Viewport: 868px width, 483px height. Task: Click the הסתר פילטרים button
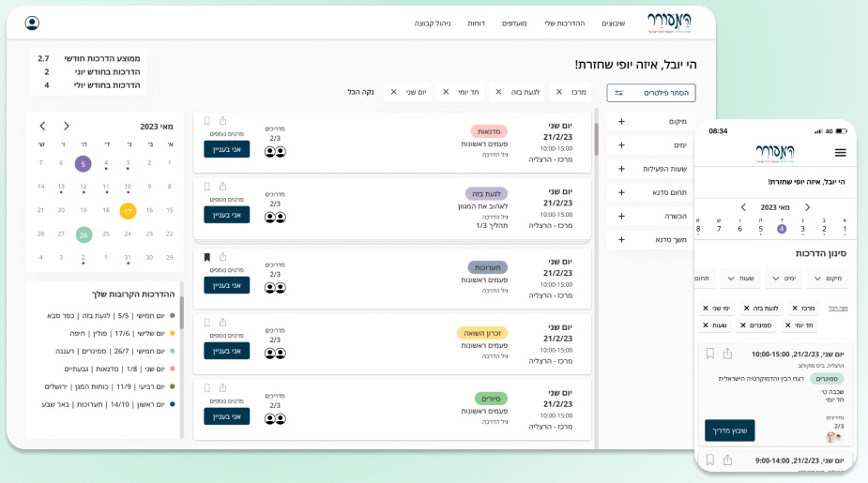pyautogui.click(x=651, y=93)
